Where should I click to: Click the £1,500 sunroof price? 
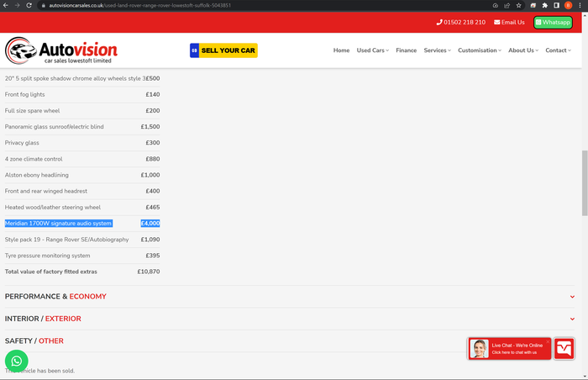point(150,127)
